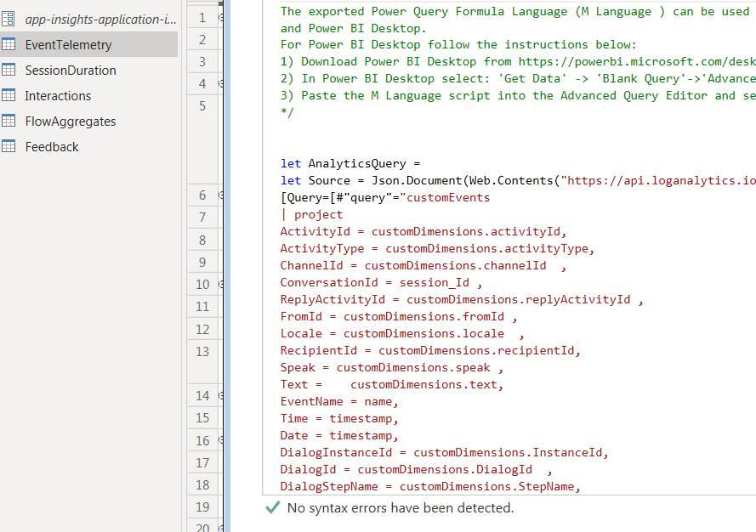This screenshot has height=532, width=756.
Task: Click the green checkmark syntax status icon
Action: pos(273,507)
